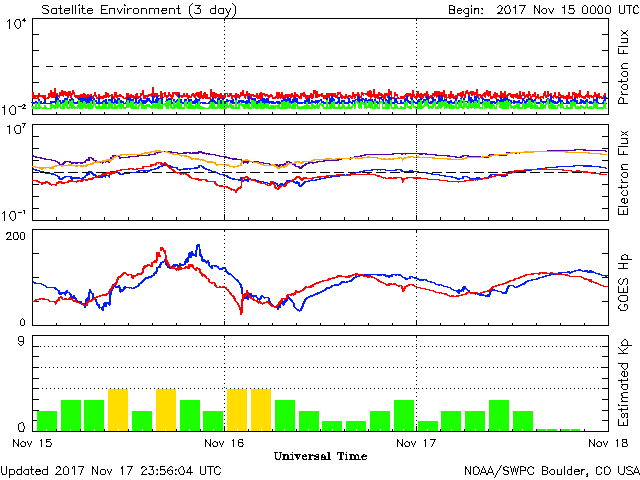Click the "9" Kp scale value

tap(21, 341)
